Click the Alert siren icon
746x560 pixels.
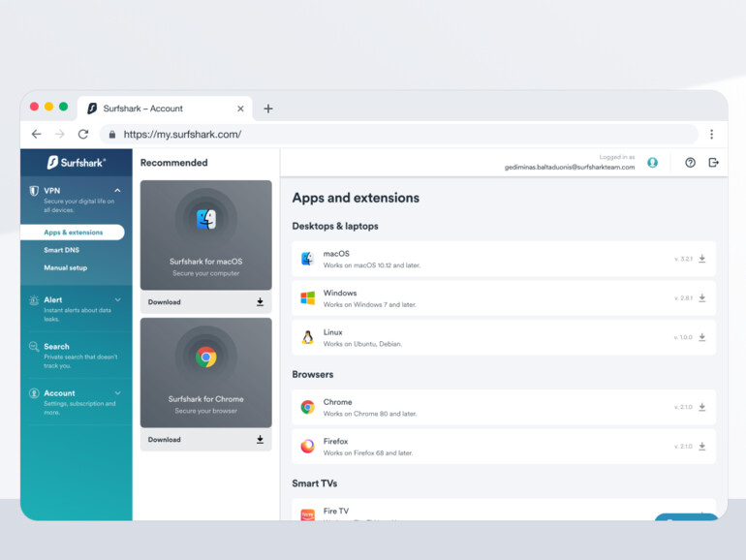(34, 300)
